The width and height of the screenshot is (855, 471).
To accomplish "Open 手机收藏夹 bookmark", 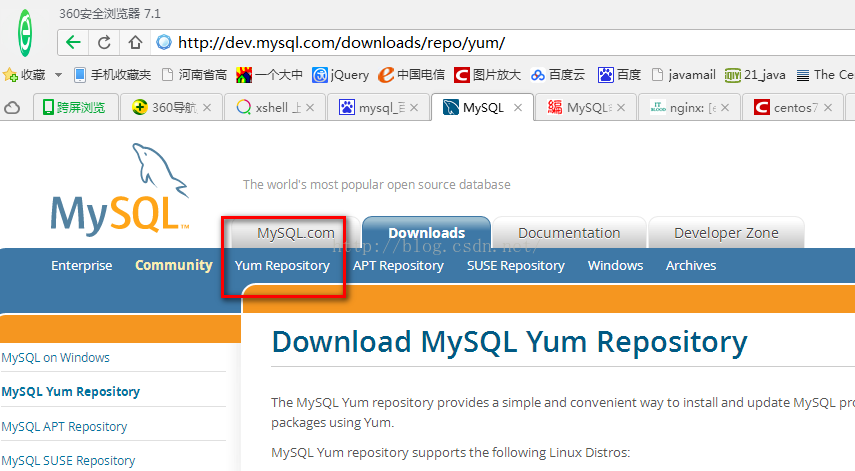I will click(112, 75).
